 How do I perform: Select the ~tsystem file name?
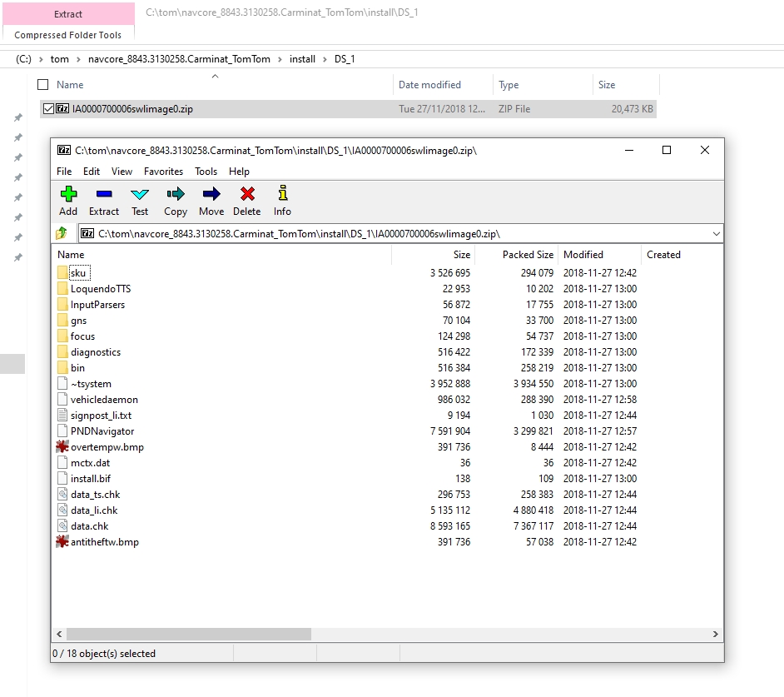[x=91, y=384]
